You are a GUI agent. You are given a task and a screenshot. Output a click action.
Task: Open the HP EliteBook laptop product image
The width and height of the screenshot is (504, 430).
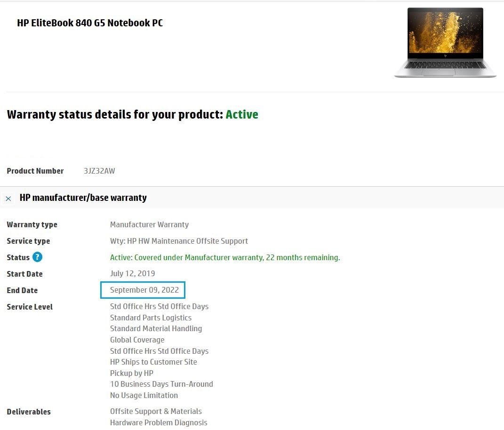pos(445,42)
